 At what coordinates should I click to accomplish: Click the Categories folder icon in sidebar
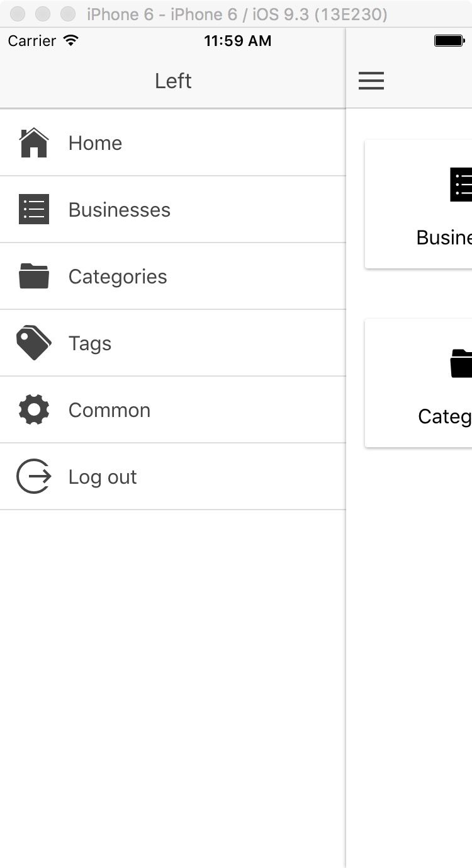pos(34,277)
